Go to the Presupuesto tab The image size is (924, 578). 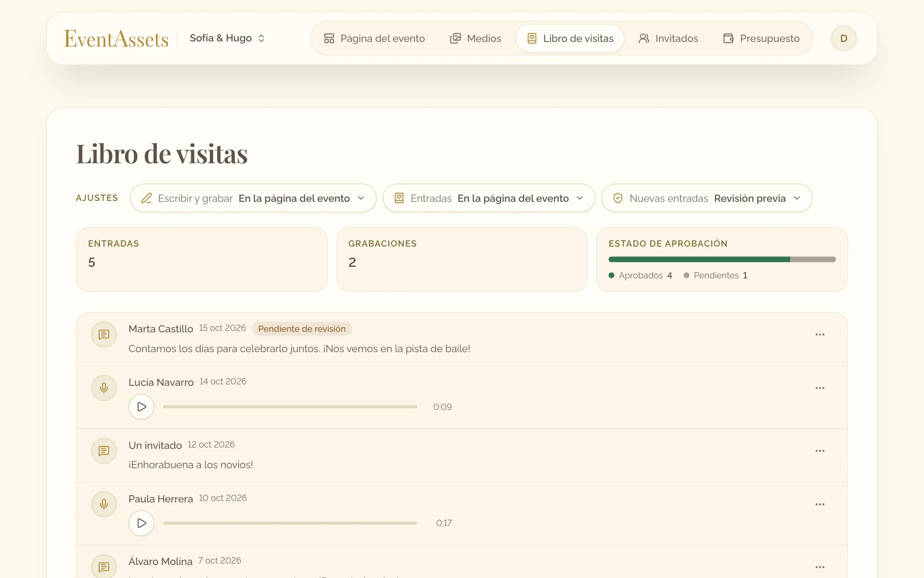[761, 39]
